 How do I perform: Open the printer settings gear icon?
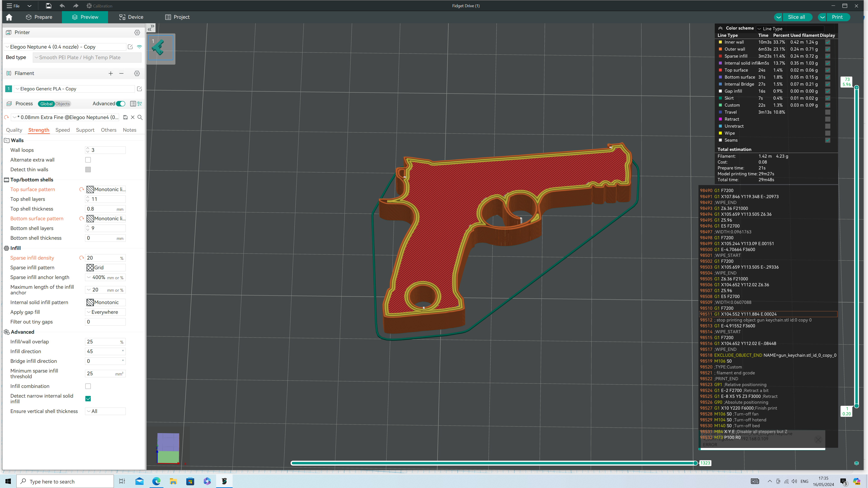point(137,33)
